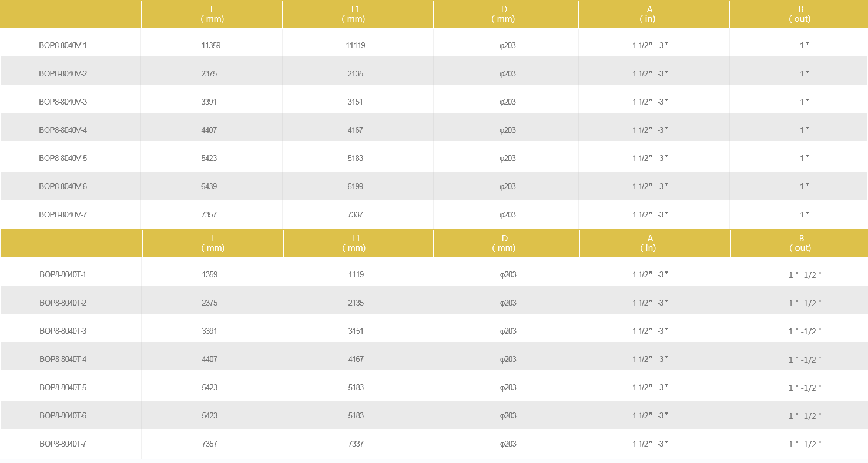Select the BOP8-8040T-1 model name
Screen dimensions: 868x463
click(x=63, y=274)
